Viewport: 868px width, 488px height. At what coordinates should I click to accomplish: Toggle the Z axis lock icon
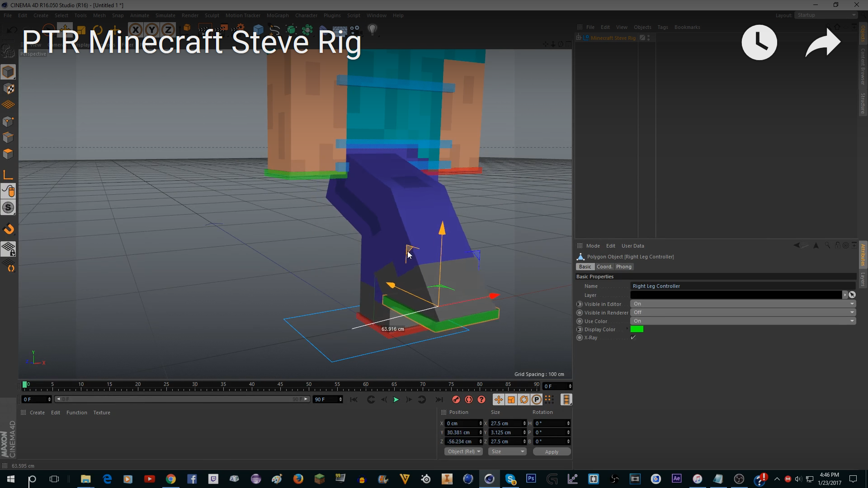[168, 30]
